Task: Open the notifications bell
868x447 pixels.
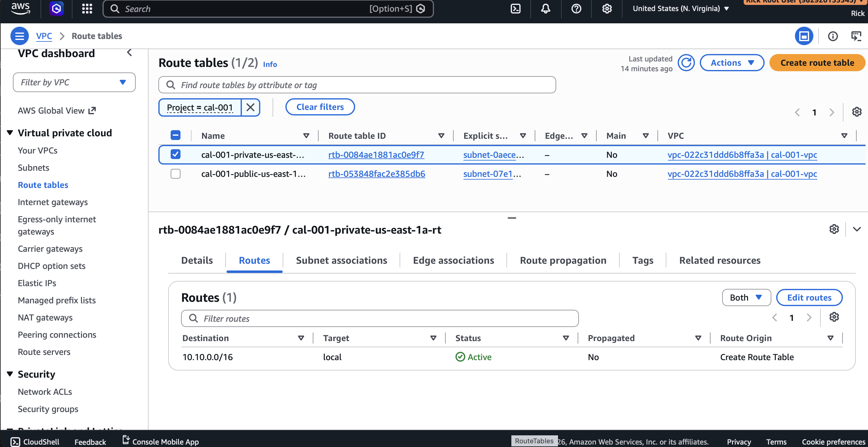Action: [x=545, y=8]
